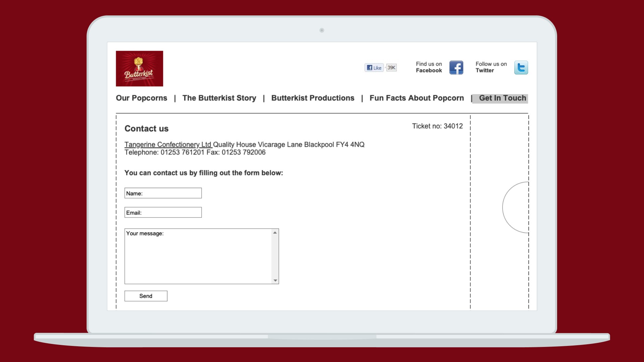Select Butterkist Productions in the navigation

313,98
